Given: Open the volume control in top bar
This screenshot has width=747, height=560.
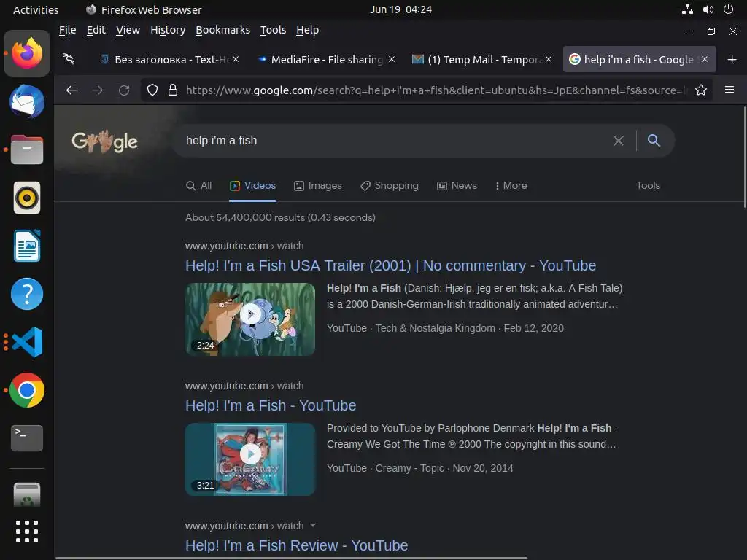Looking at the screenshot, I should click(708, 9).
